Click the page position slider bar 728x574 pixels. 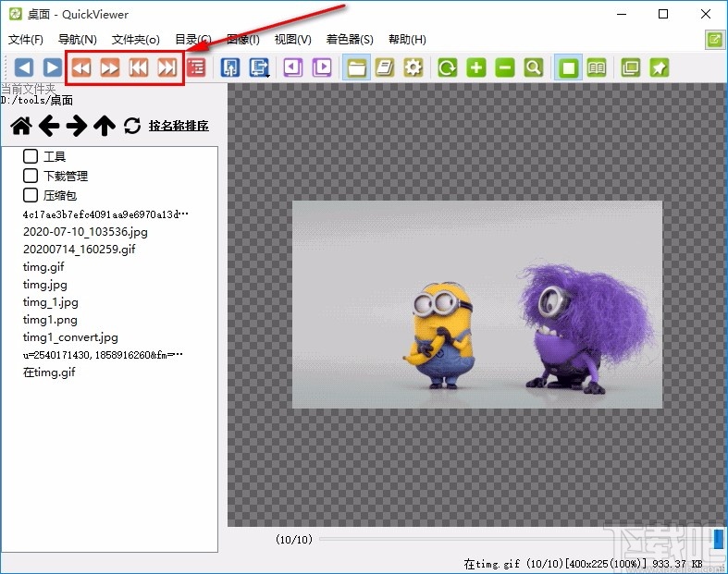522,539
